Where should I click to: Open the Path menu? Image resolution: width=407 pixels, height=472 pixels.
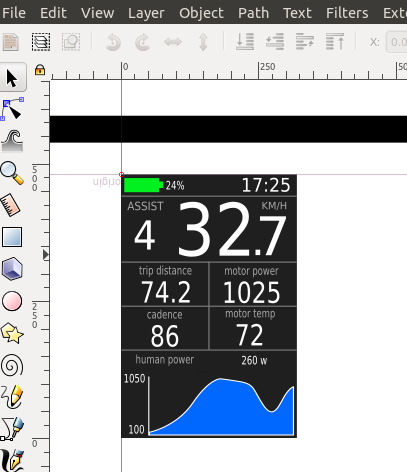point(253,13)
